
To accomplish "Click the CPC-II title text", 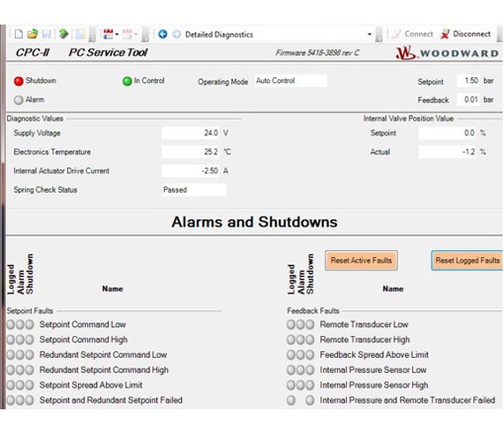I will [x=33, y=52].
